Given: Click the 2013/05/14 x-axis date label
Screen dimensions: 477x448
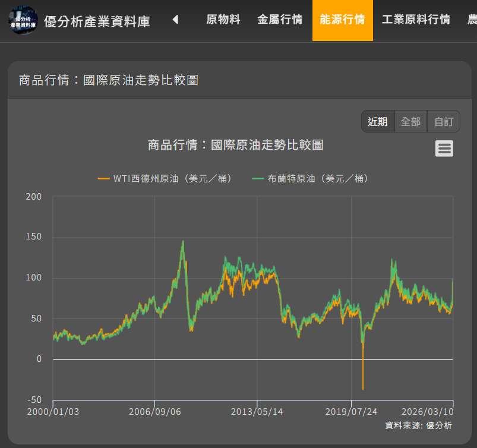Looking at the screenshot, I should pos(257,412).
